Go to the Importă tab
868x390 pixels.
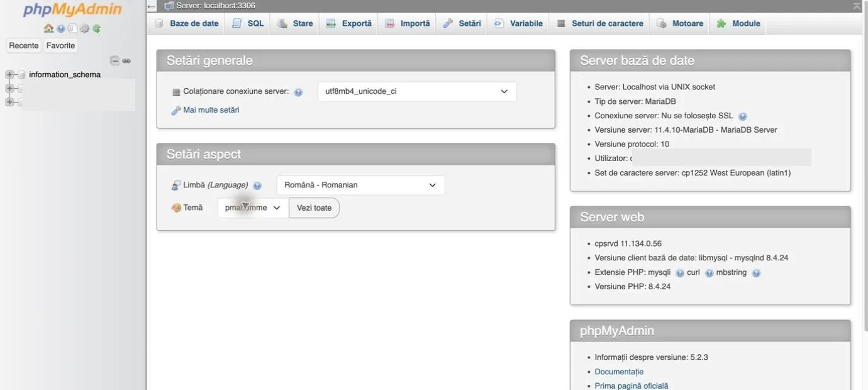tap(407, 23)
